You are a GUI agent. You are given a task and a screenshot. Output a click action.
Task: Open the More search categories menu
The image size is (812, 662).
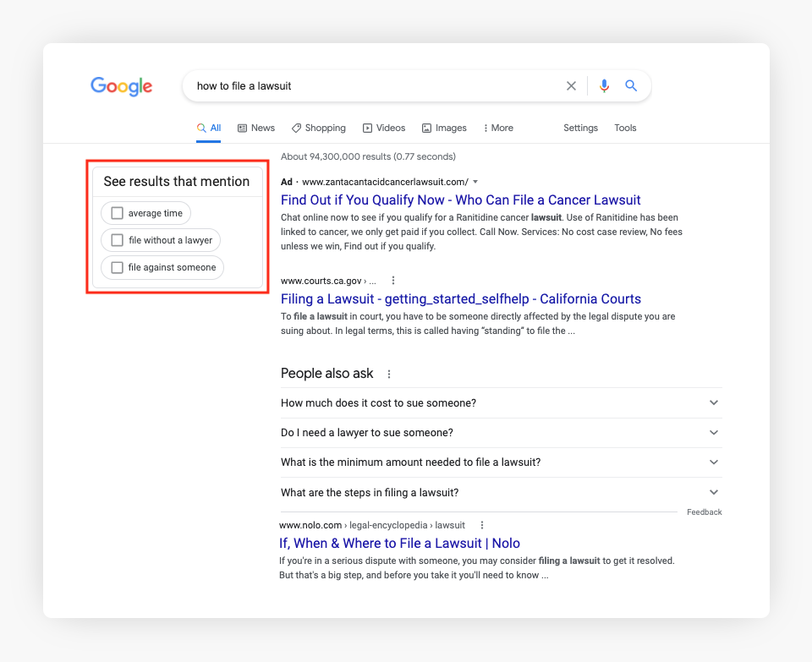pyautogui.click(x=498, y=129)
